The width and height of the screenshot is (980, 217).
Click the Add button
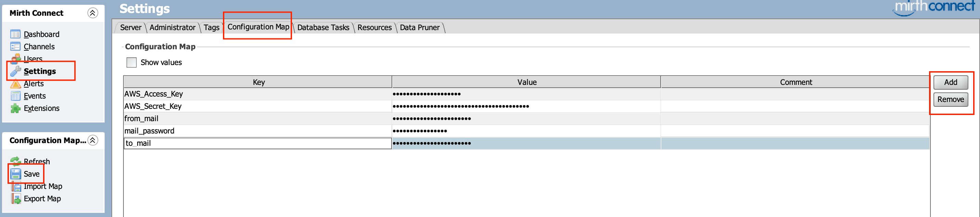point(950,82)
